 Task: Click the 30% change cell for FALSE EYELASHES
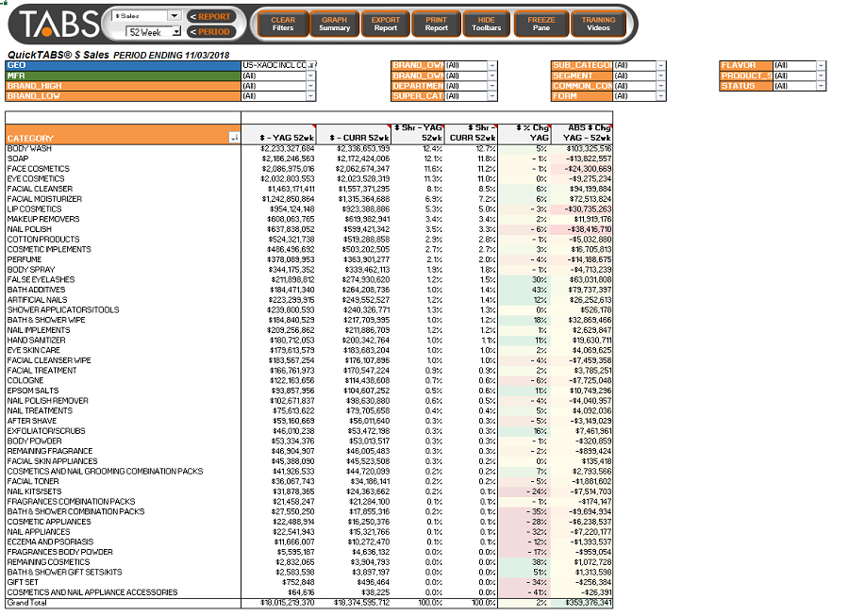[x=524, y=280]
